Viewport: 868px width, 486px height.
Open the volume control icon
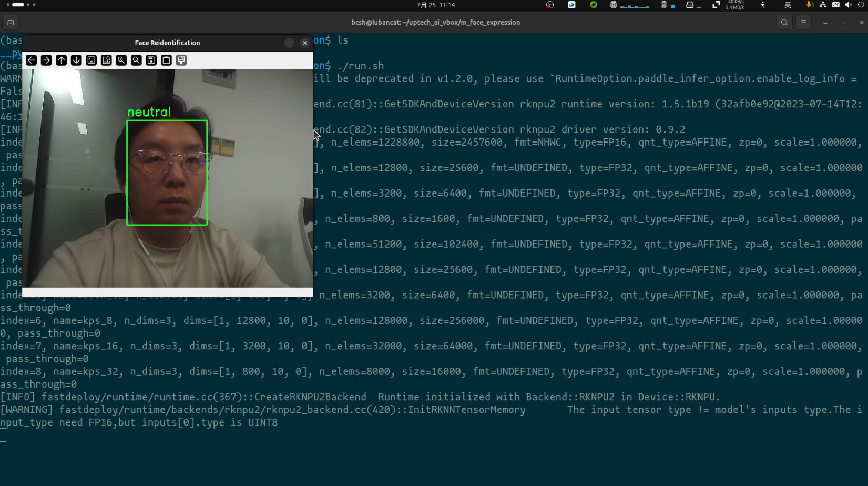pyautogui.click(x=848, y=5)
